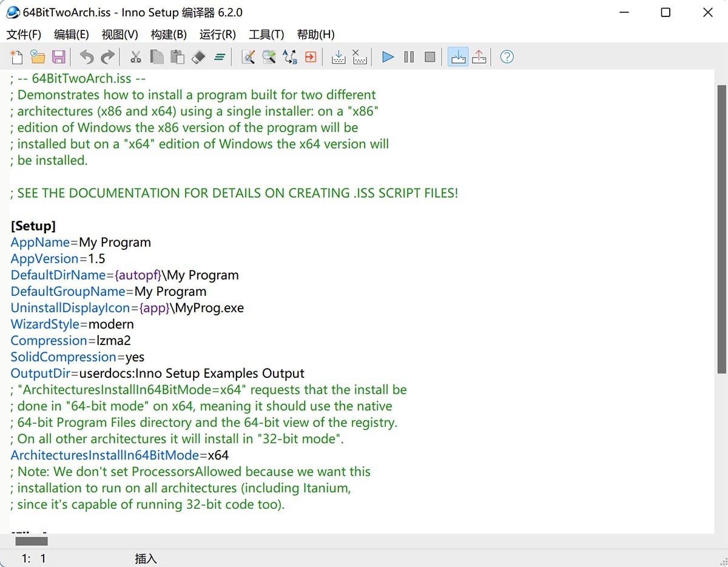Pause the running setup
The height and width of the screenshot is (567, 728).
coord(409,57)
